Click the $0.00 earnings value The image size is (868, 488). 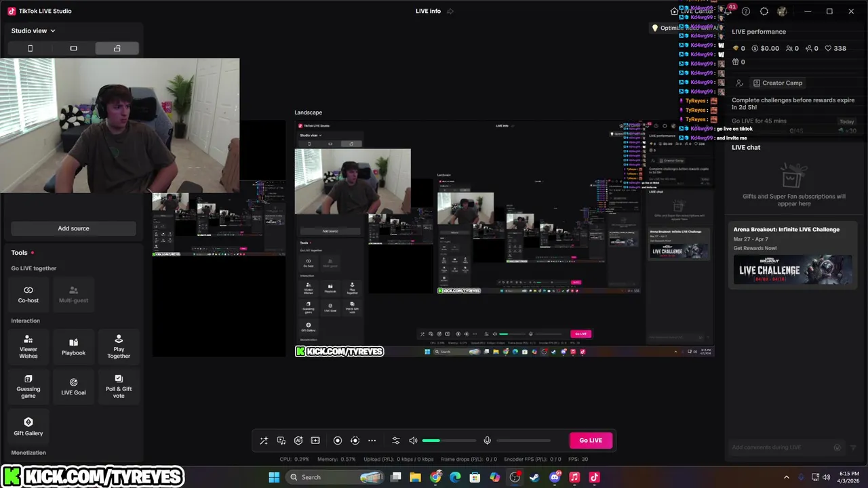pyautogui.click(x=764, y=49)
